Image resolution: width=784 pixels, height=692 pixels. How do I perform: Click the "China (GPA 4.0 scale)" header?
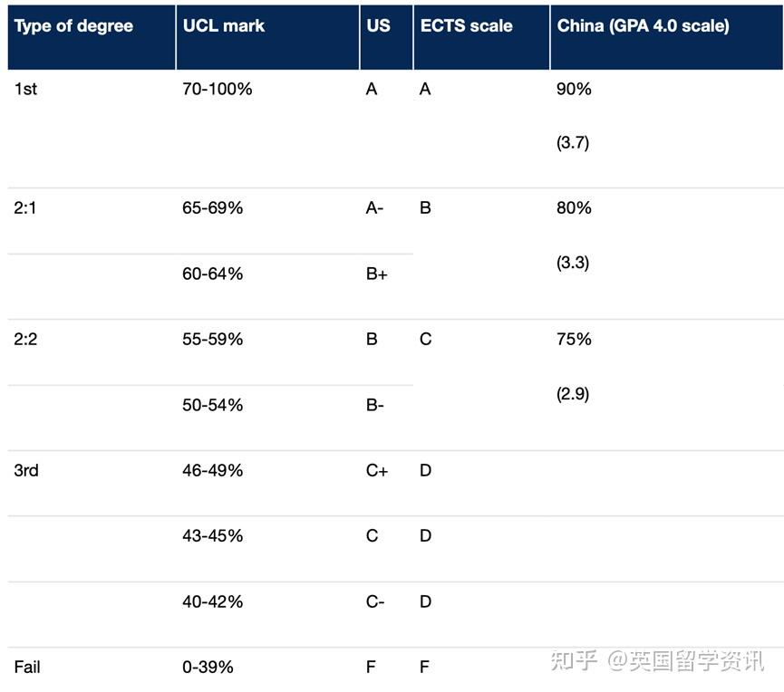coord(643,25)
